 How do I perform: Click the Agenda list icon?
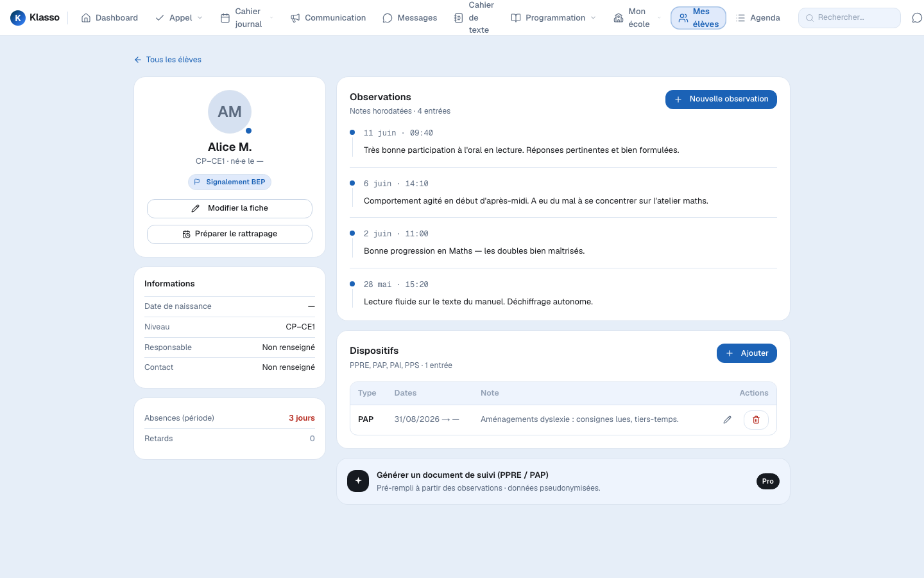[740, 18]
